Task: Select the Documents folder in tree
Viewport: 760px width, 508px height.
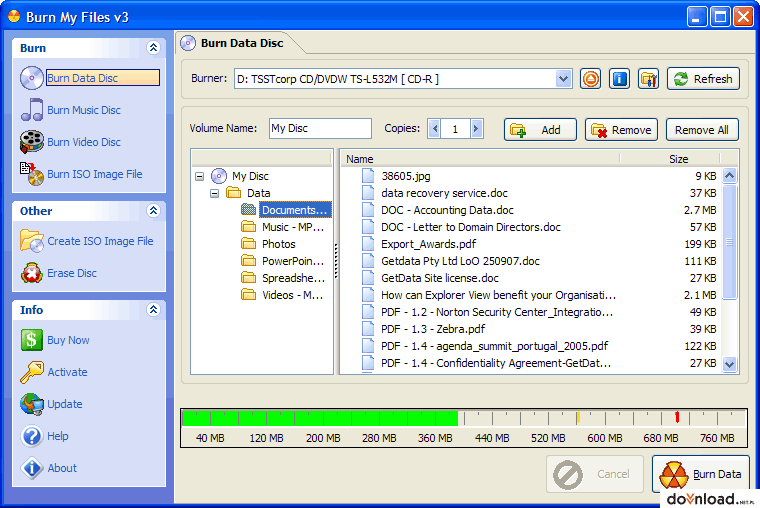Action: [295, 210]
